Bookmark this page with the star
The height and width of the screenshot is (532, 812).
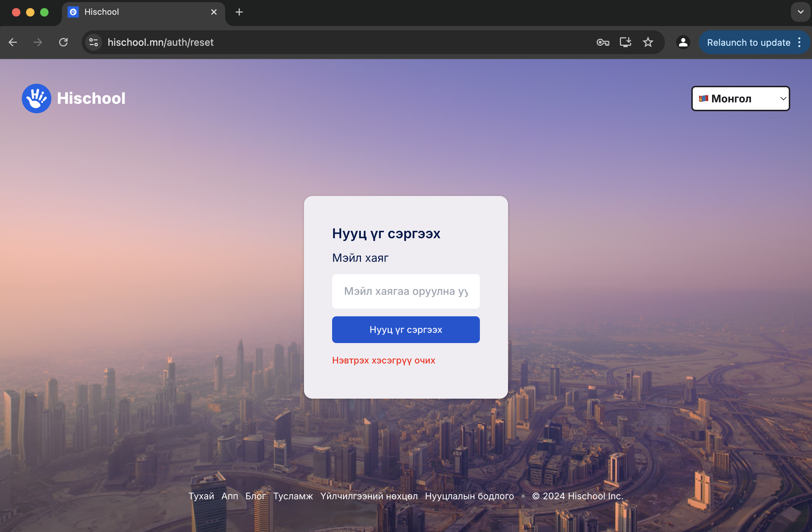tap(648, 42)
